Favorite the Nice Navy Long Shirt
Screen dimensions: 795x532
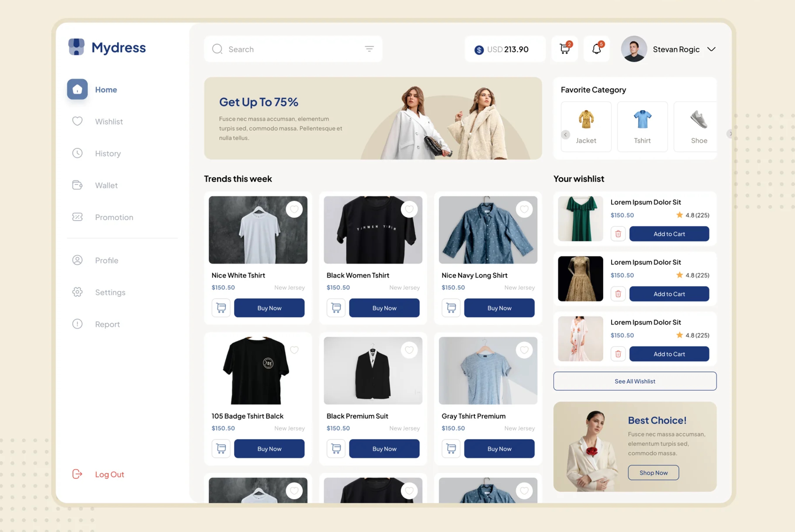point(524,209)
